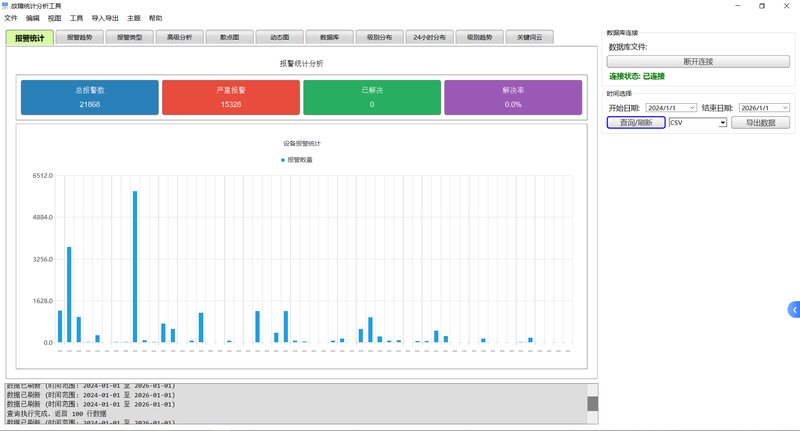Open the 帮助 menu
Image resolution: width=800 pixels, height=431 pixels.
[x=156, y=18]
